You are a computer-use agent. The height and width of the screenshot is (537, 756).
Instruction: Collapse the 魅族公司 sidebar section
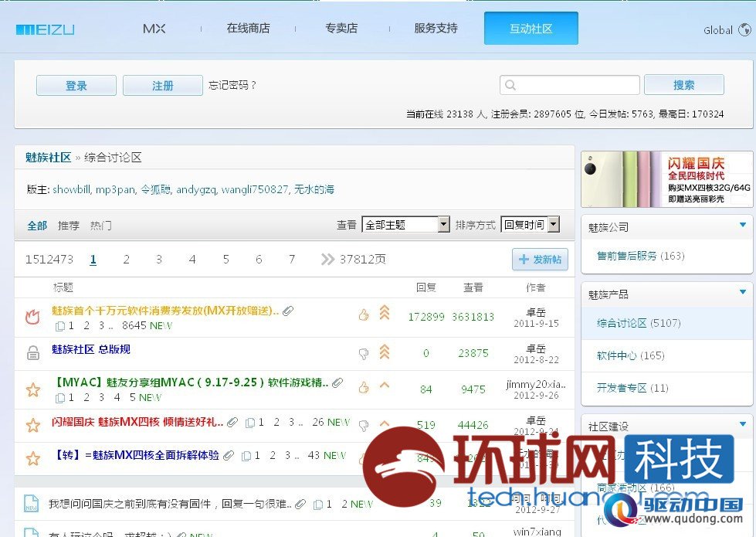[x=743, y=225]
